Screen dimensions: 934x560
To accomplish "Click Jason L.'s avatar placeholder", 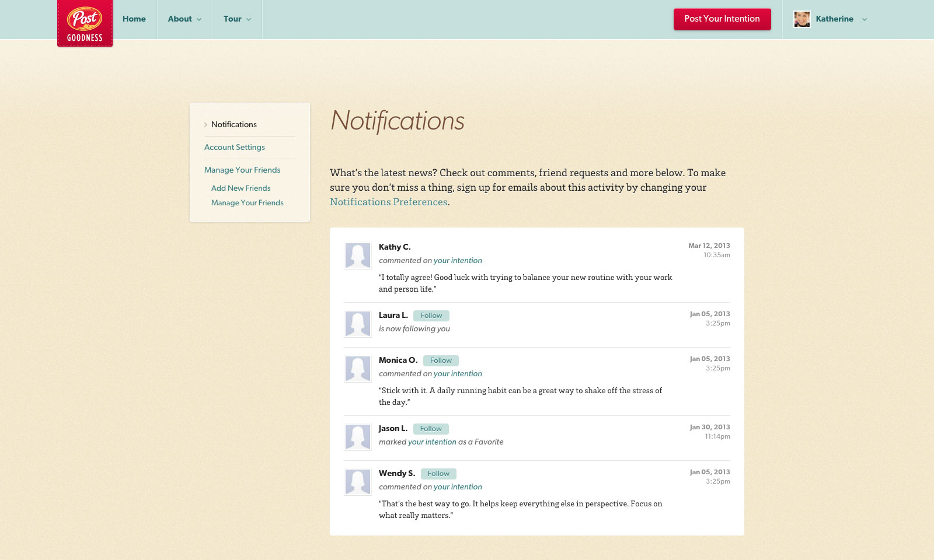I will pyautogui.click(x=358, y=437).
